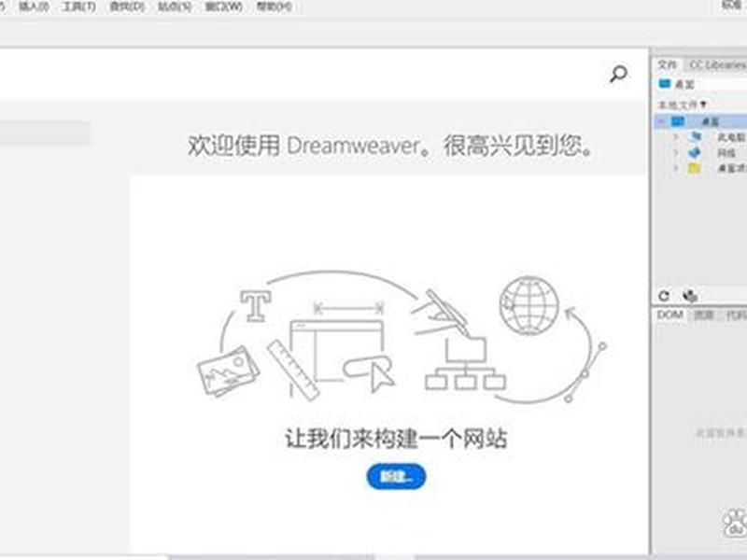Expand the yellow desktop folder node

click(675, 168)
